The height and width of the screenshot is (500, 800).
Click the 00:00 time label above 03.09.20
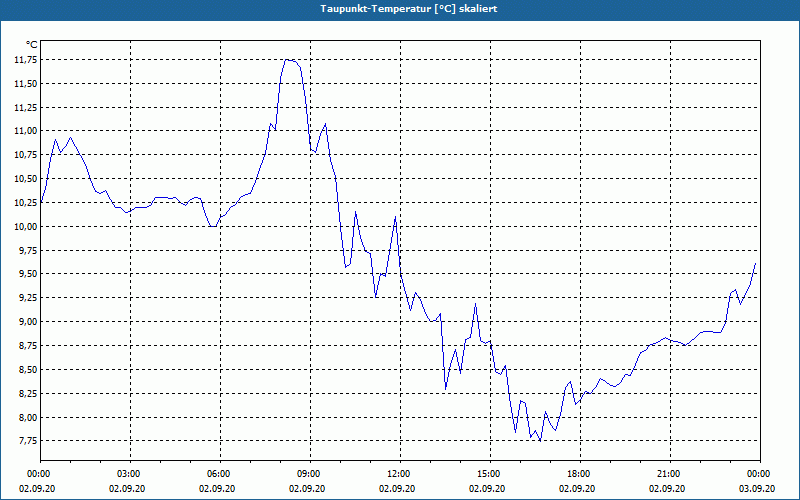click(x=760, y=474)
